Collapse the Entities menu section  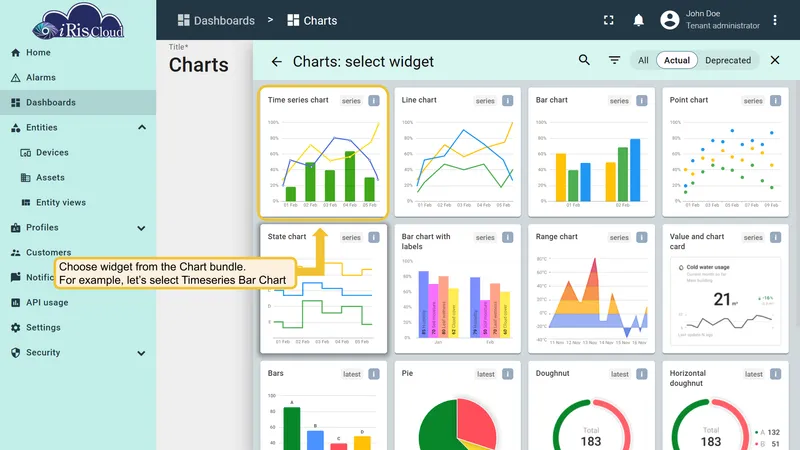click(142, 128)
